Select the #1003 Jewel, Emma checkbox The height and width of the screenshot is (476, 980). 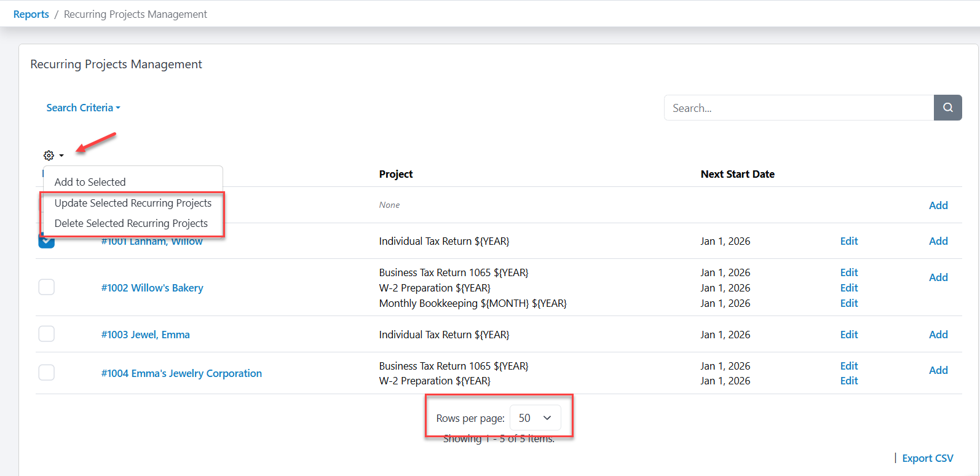[47, 334]
